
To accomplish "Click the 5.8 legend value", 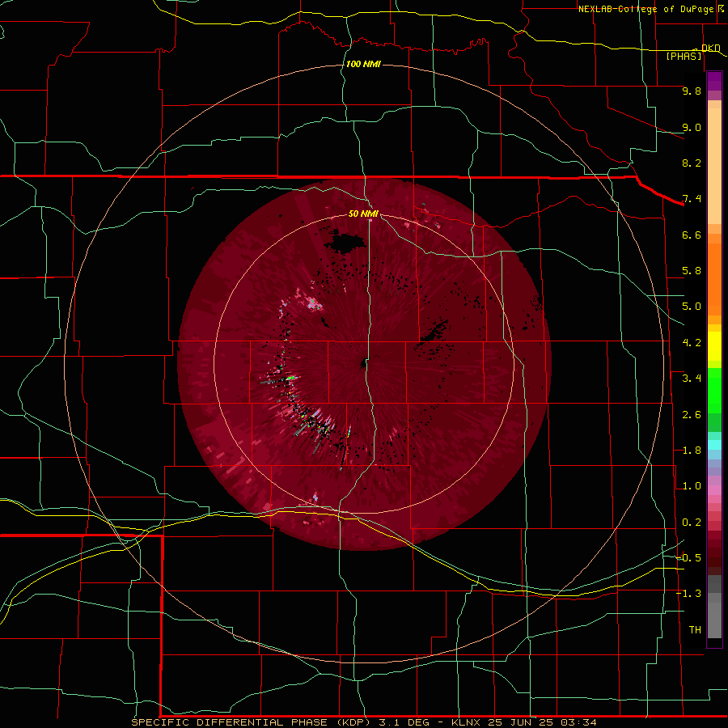I will click(692, 271).
